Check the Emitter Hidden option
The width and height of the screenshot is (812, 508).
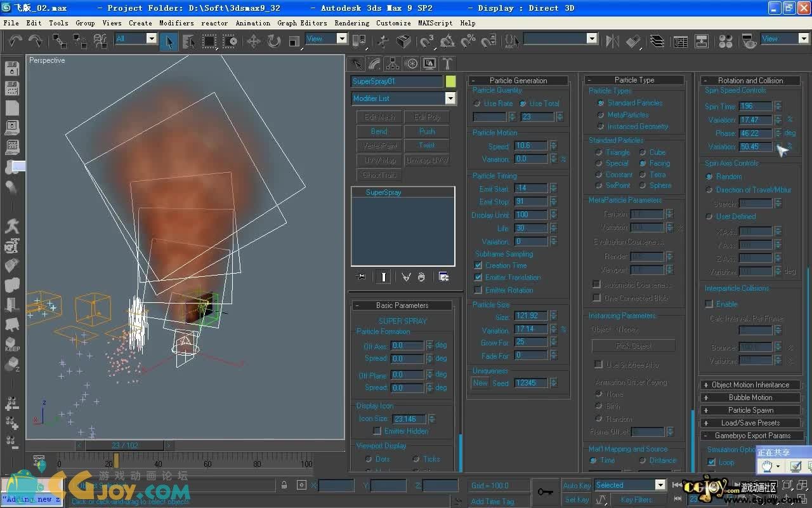click(377, 431)
